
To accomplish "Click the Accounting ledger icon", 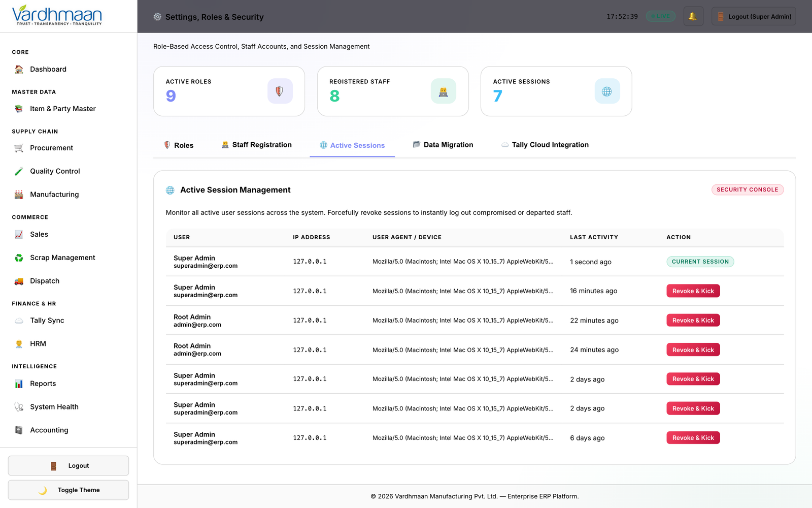I will (19, 430).
